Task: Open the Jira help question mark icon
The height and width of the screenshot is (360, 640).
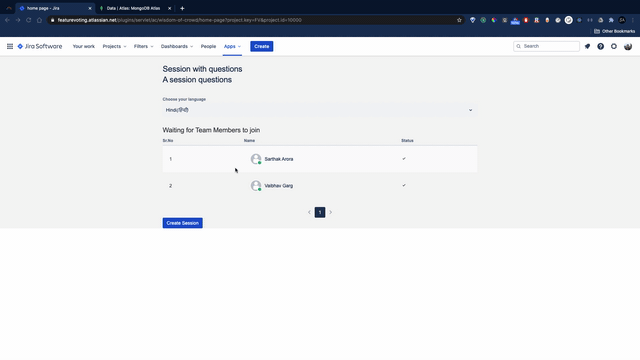Action: pyautogui.click(x=600, y=47)
